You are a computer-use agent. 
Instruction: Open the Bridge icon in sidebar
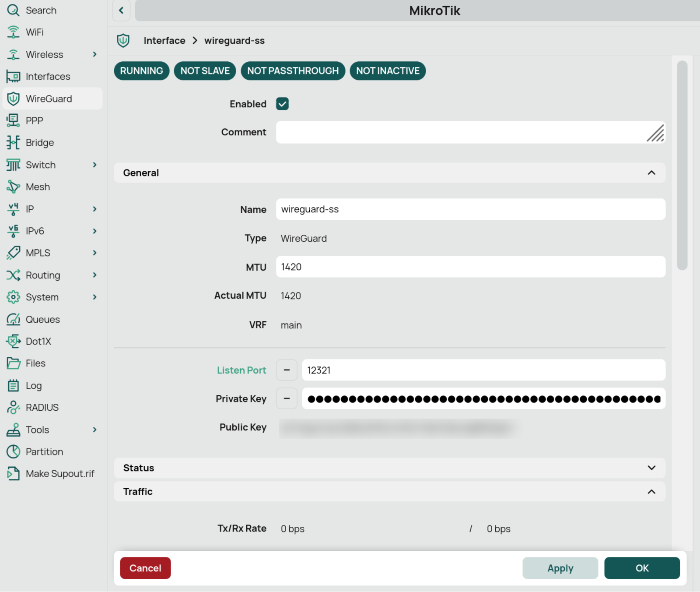click(x=13, y=143)
